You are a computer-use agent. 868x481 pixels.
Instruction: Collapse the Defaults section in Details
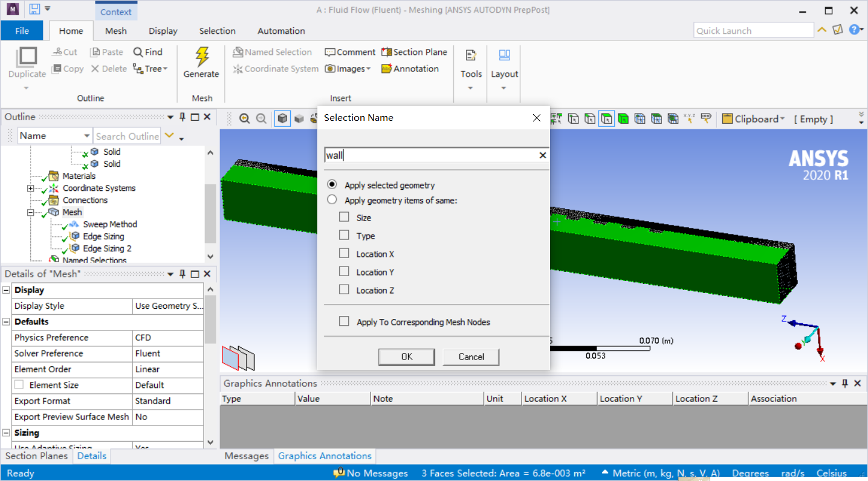pyautogui.click(x=6, y=321)
